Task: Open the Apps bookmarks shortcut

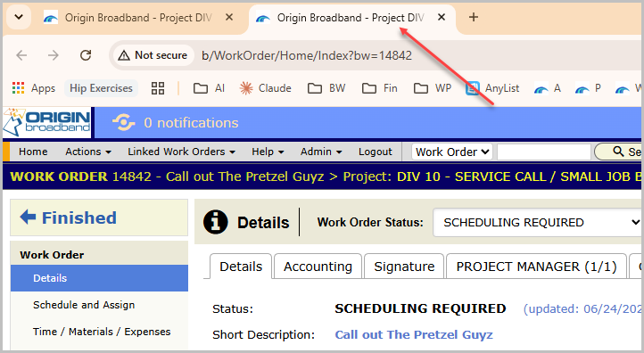Action: tap(34, 88)
